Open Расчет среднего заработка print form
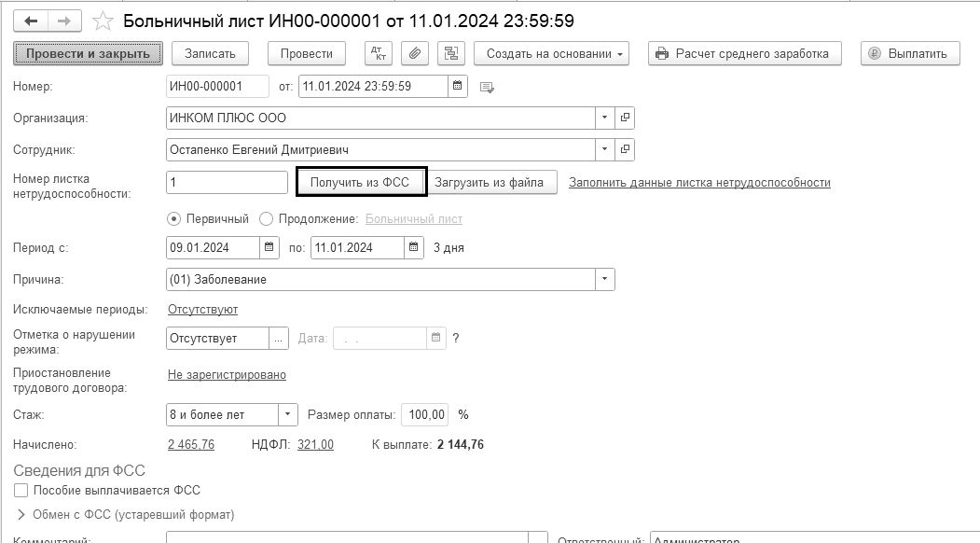Screen dimensions: 980x543 [x=744, y=54]
